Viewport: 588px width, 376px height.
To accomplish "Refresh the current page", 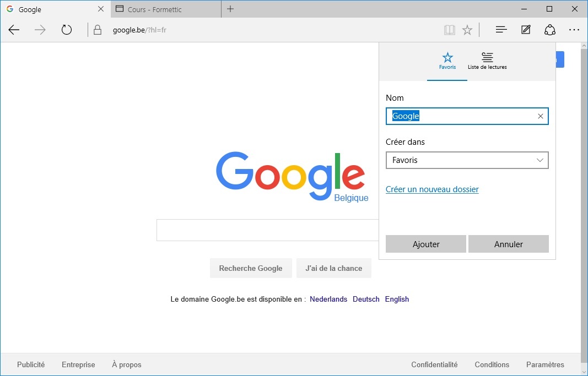I will point(66,30).
